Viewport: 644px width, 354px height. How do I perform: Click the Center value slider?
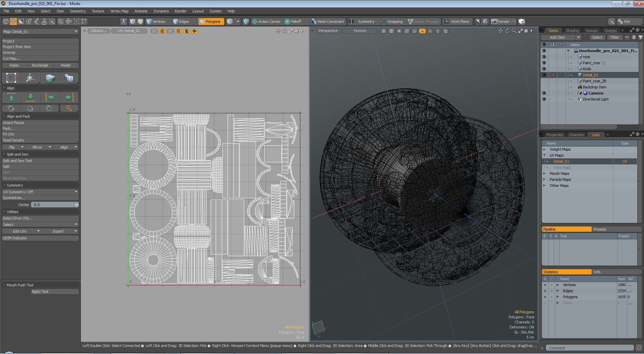(55, 205)
